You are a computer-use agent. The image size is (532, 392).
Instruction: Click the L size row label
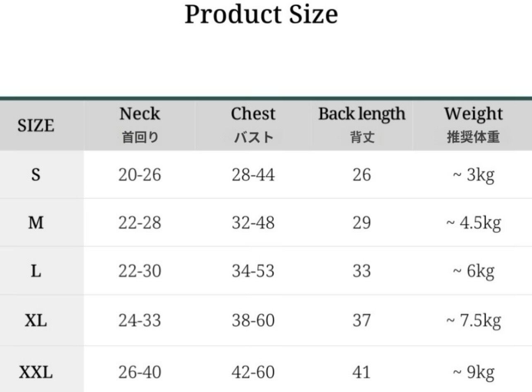(36, 272)
